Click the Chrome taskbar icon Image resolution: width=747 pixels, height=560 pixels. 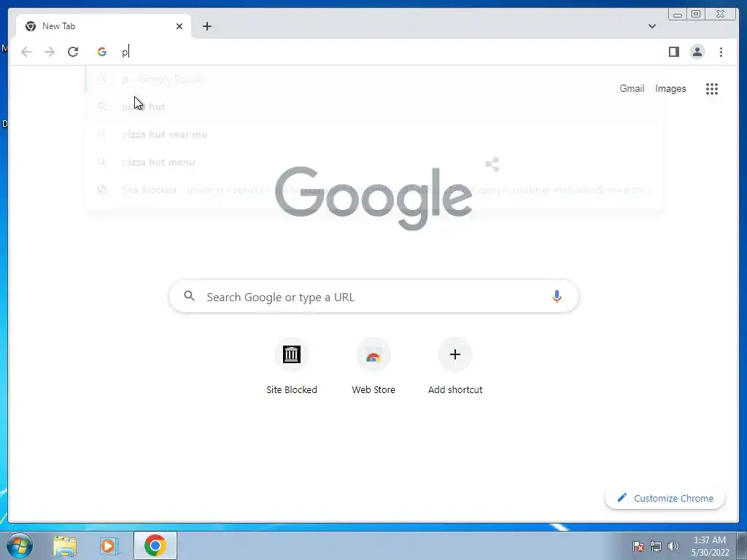(x=155, y=545)
